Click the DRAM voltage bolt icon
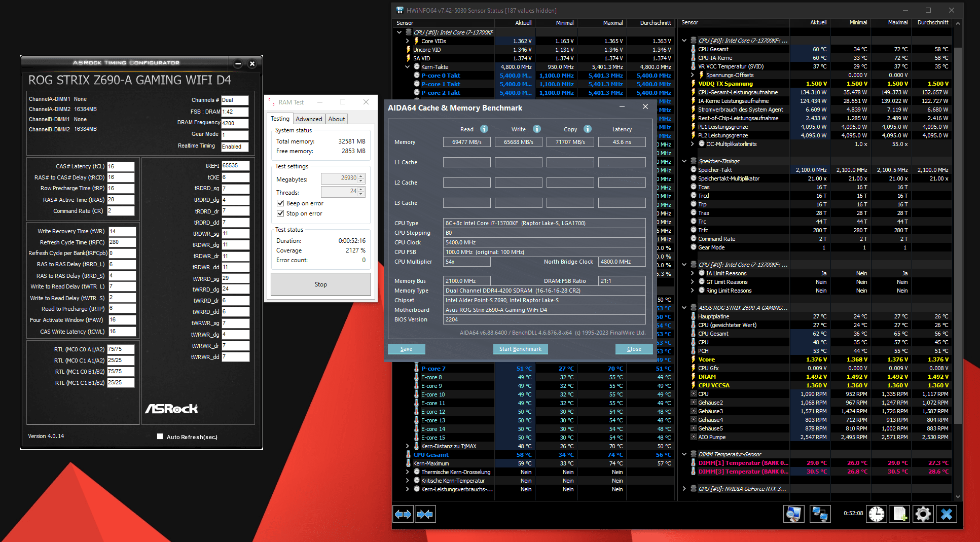 [693, 377]
